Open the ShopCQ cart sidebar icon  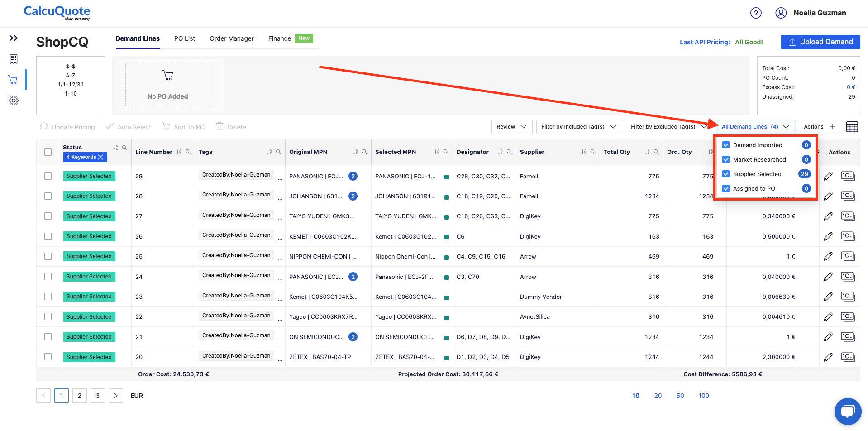click(13, 80)
